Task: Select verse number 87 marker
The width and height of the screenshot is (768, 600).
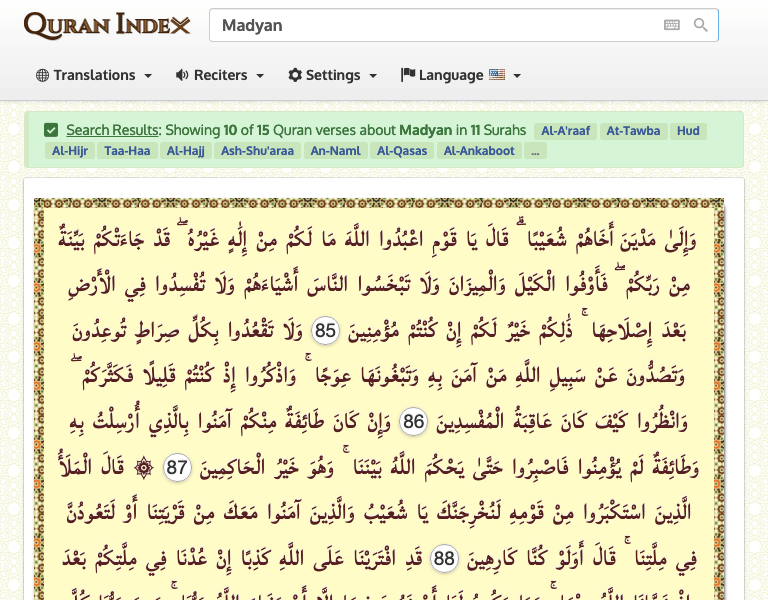Action: tap(177, 467)
